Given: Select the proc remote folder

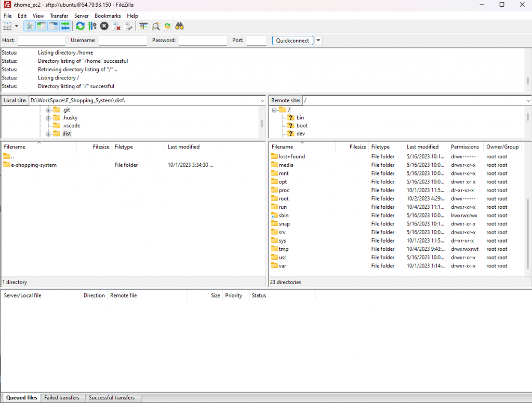Looking at the screenshot, I should (x=284, y=190).
